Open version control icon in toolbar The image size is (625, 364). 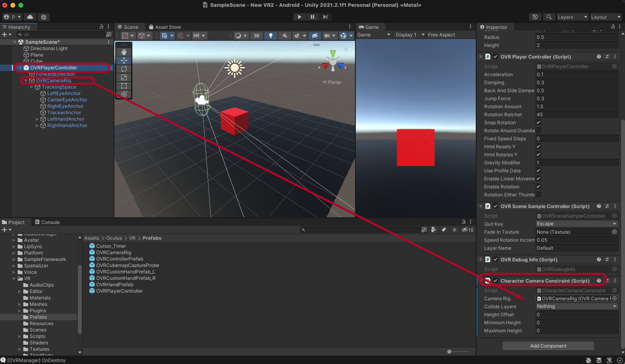pos(44,17)
